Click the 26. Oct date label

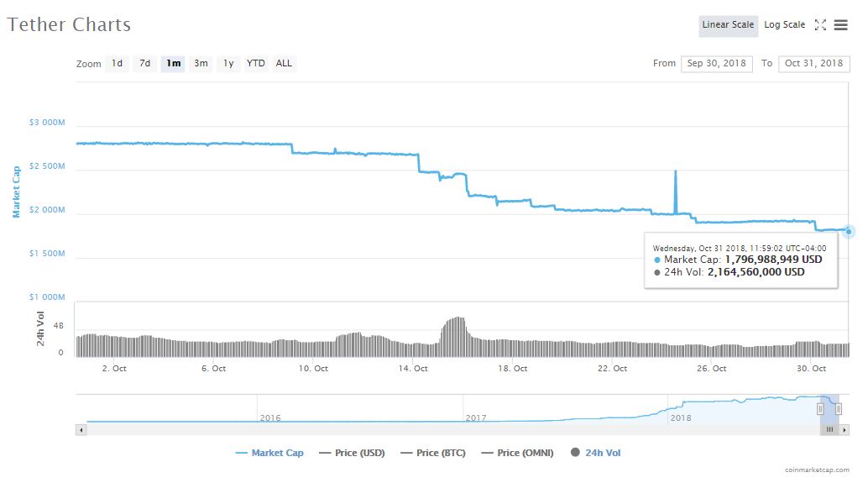click(x=711, y=369)
